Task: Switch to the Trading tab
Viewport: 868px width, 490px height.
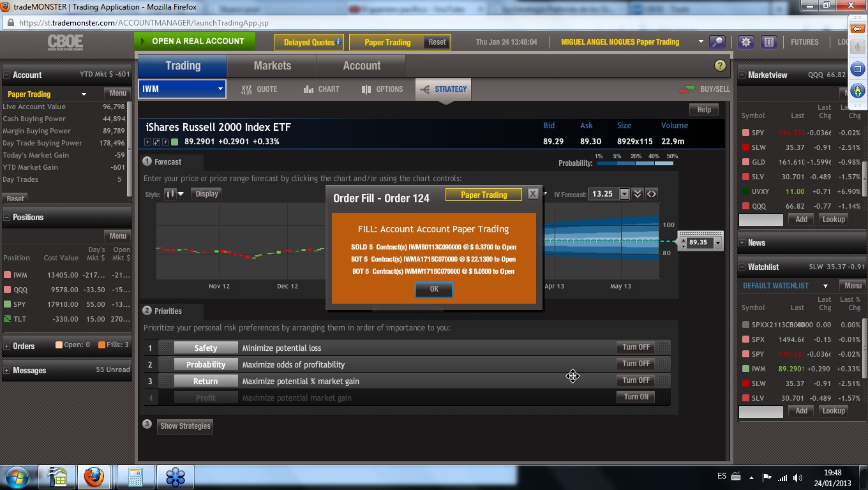Action: pyautogui.click(x=183, y=66)
